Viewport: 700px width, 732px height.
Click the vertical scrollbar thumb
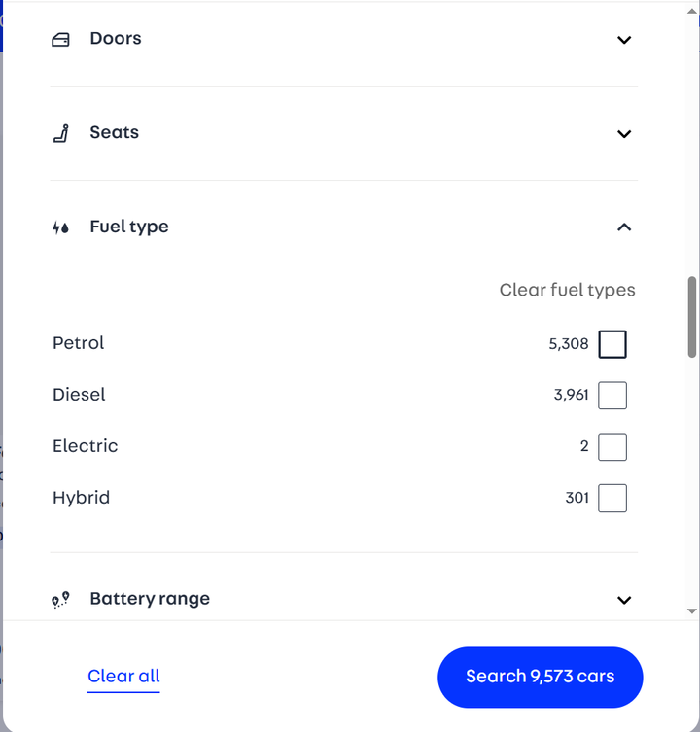[x=692, y=316]
